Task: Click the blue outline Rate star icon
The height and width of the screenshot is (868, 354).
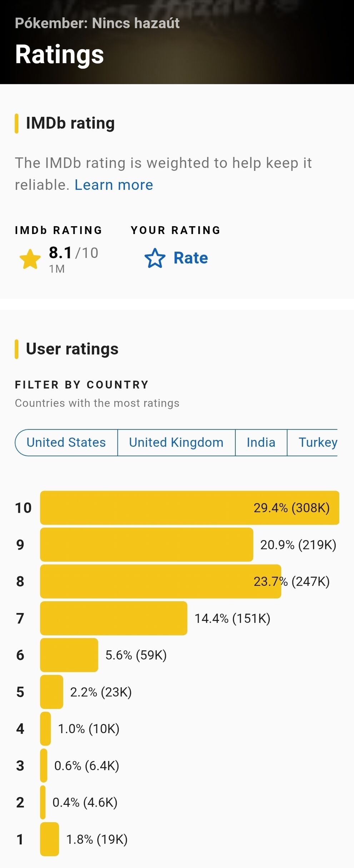Action: pyautogui.click(x=155, y=258)
